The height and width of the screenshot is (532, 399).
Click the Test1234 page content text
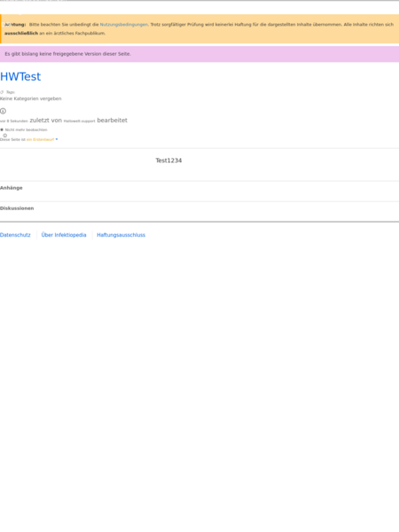(x=168, y=160)
